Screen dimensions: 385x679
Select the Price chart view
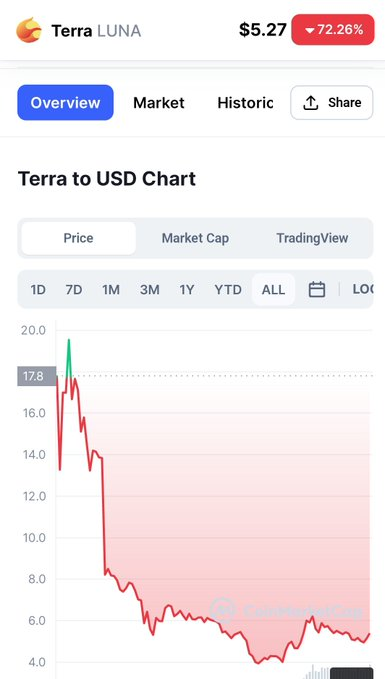tap(78, 238)
